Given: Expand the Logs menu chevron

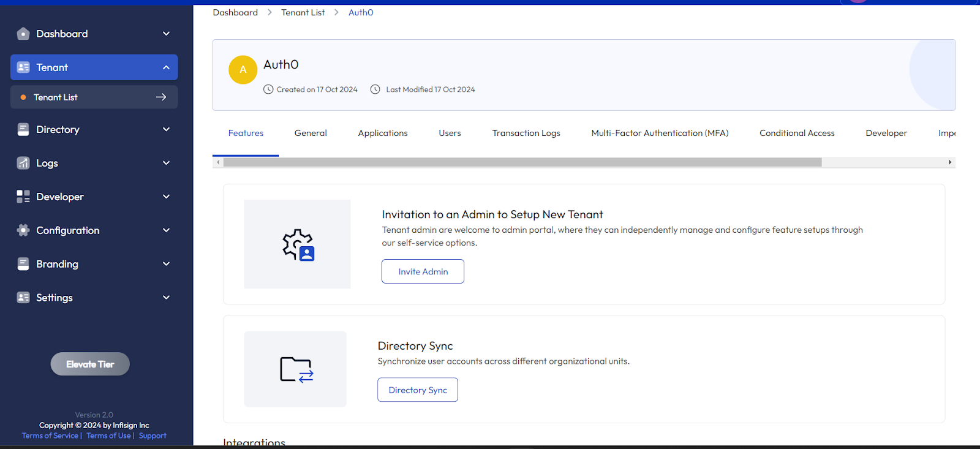Looking at the screenshot, I should coord(166,163).
